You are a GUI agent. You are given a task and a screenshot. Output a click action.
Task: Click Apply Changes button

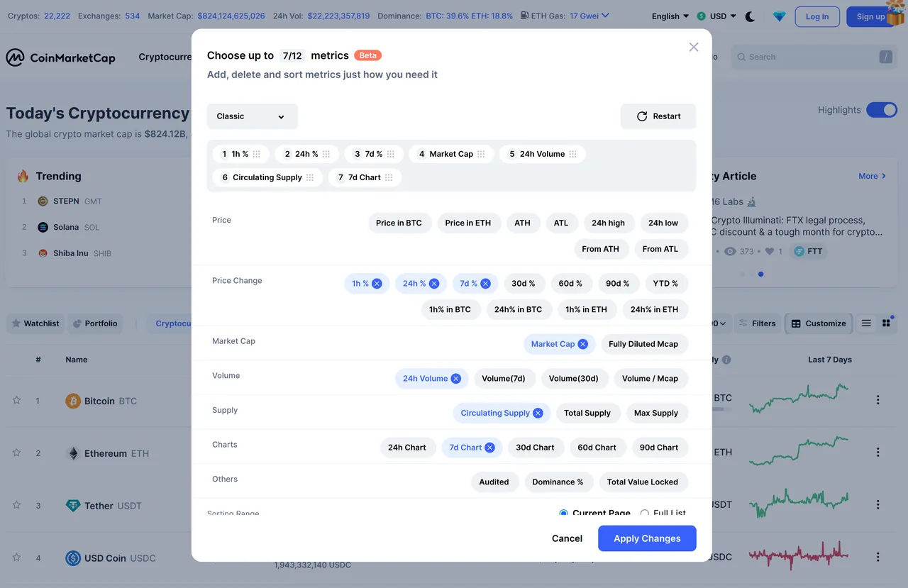tap(647, 538)
